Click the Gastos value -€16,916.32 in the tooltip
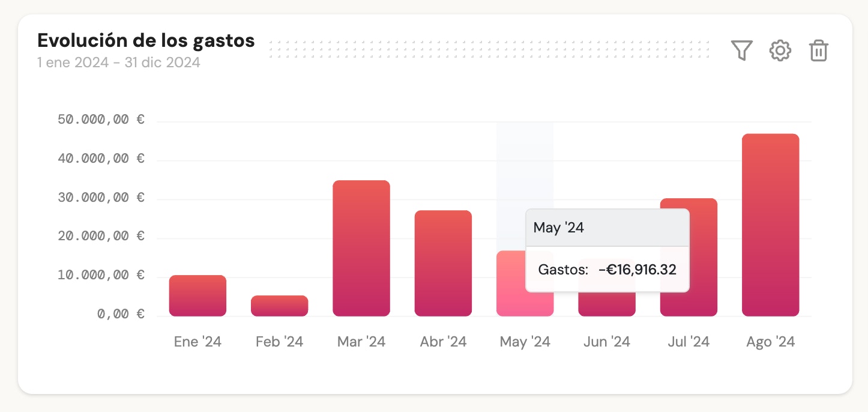868x412 pixels. 637,270
